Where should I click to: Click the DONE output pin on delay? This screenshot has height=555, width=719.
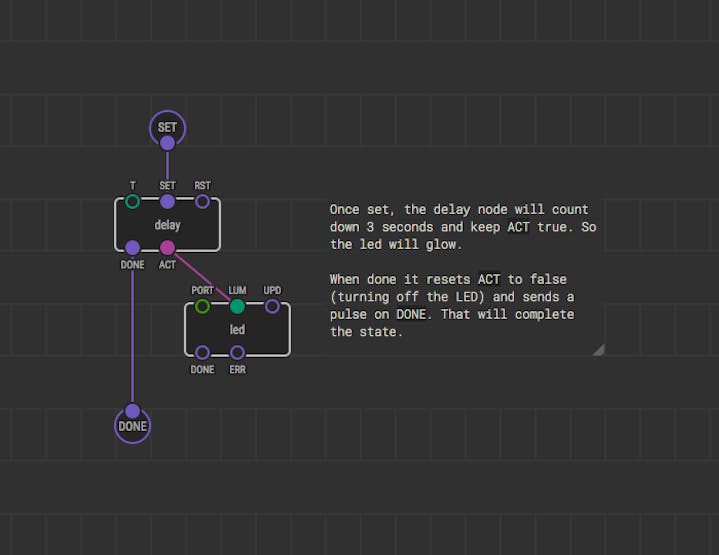pyautogui.click(x=133, y=248)
